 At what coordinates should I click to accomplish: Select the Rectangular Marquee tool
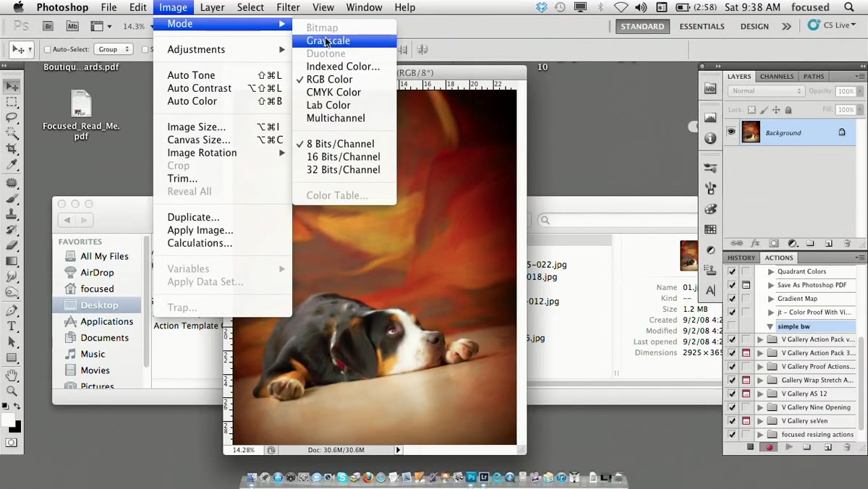(12, 102)
